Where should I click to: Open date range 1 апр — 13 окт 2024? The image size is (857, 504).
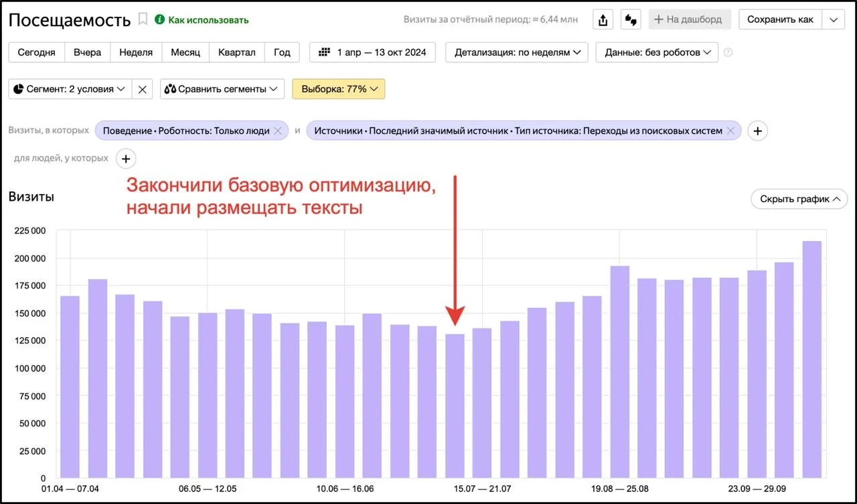[372, 52]
